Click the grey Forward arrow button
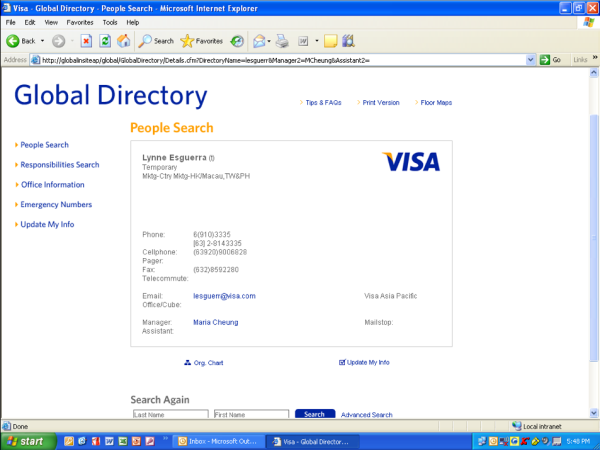600x450 pixels. point(59,41)
